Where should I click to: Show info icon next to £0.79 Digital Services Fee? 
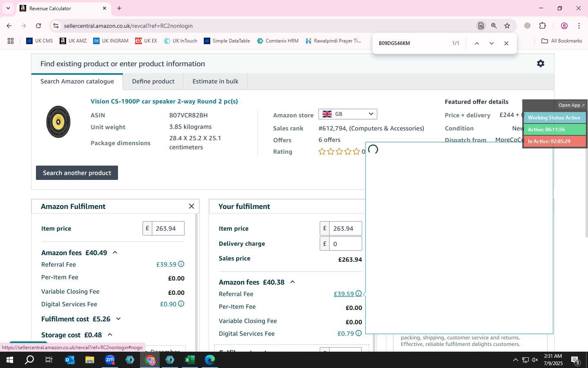coord(359,333)
